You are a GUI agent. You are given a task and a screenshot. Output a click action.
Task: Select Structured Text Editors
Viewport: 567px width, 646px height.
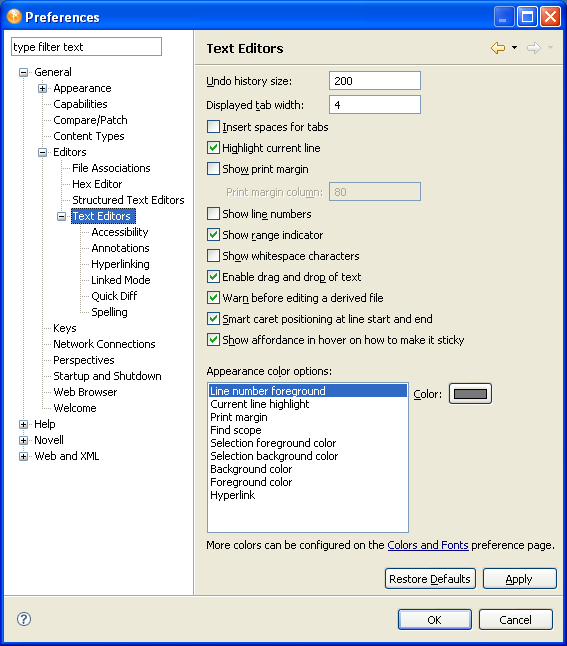click(128, 200)
